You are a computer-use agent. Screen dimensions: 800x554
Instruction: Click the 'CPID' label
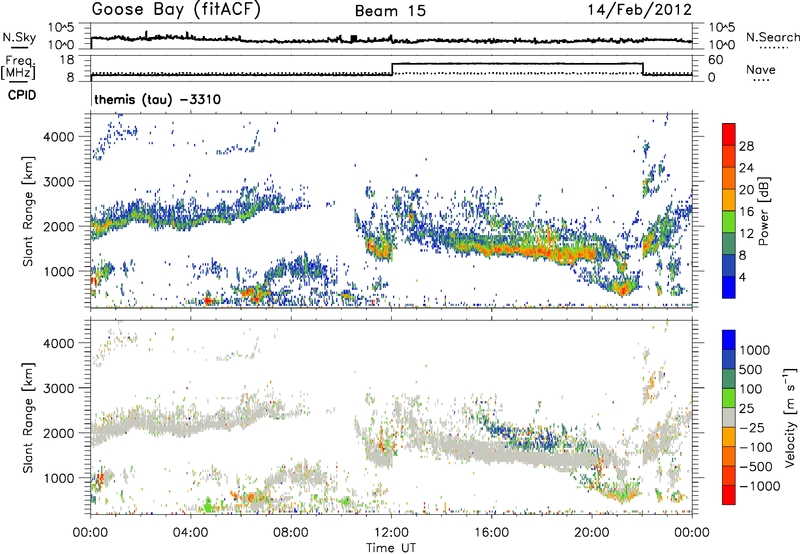[22, 95]
